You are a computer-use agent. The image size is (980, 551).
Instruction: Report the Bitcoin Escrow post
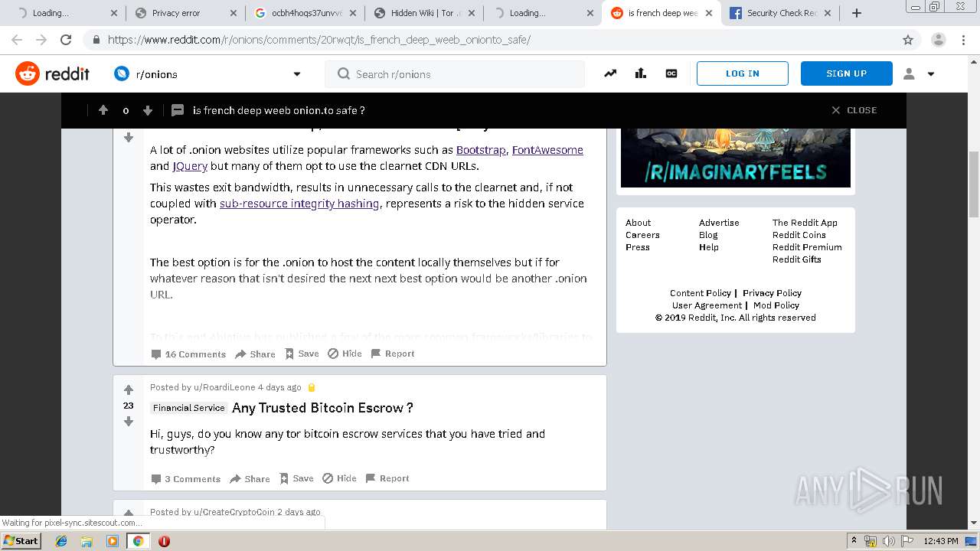pyautogui.click(x=387, y=478)
